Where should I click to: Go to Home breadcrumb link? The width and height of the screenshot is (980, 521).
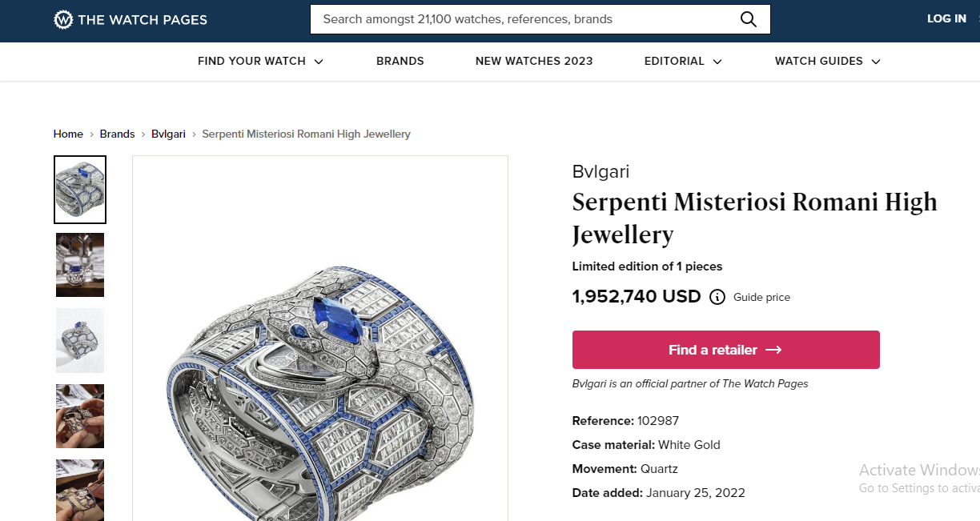click(68, 134)
